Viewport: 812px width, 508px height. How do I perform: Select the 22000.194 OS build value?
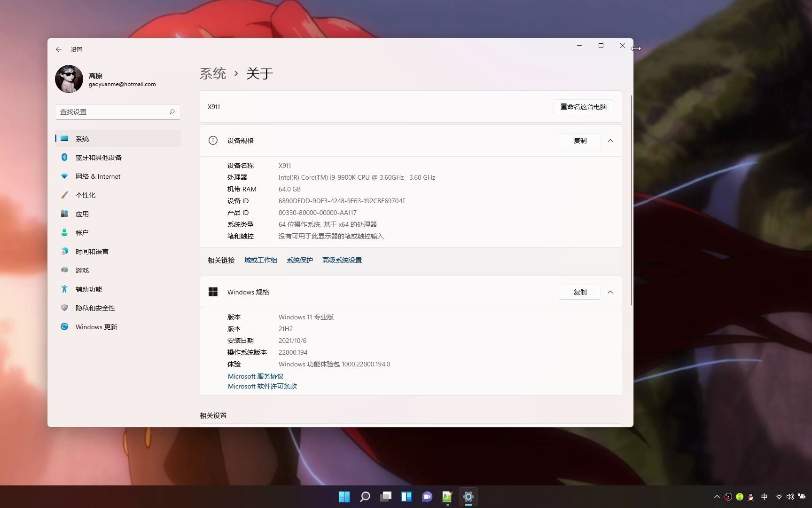point(293,352)
